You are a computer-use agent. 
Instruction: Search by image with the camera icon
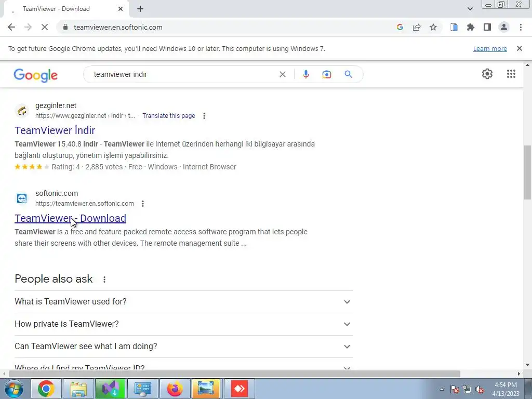point(326,74)
